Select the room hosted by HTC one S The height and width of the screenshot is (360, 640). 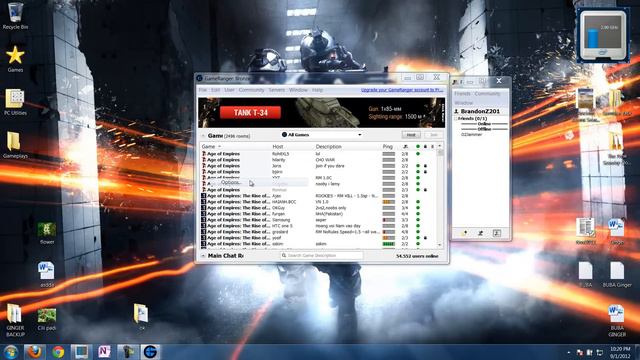[318, 226]
